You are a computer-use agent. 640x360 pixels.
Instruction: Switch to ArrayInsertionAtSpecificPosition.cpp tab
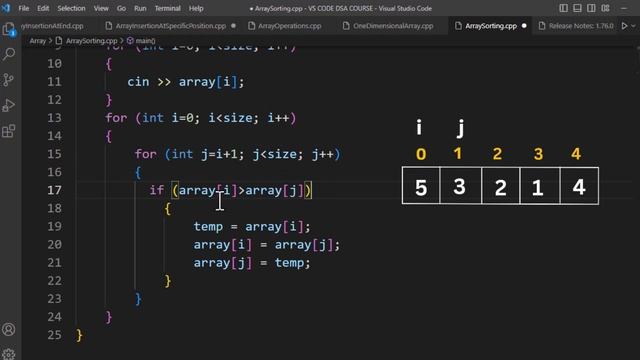coord(170,26)
